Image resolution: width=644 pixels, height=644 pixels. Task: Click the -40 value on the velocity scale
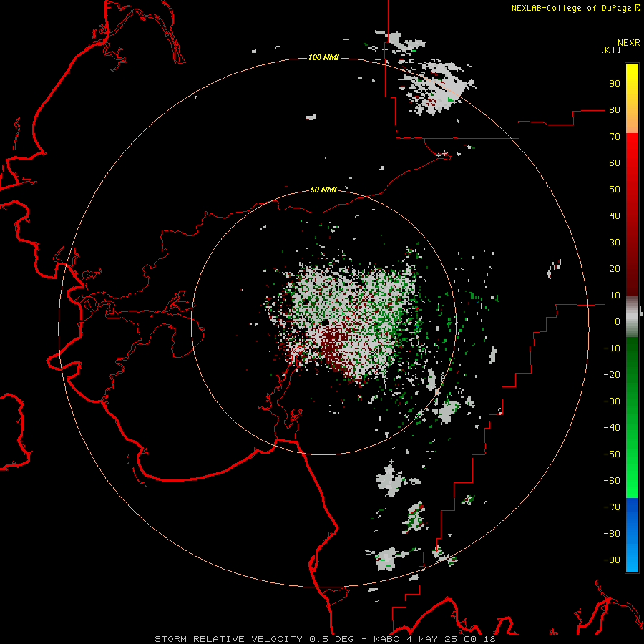click(x=612, y=428)
